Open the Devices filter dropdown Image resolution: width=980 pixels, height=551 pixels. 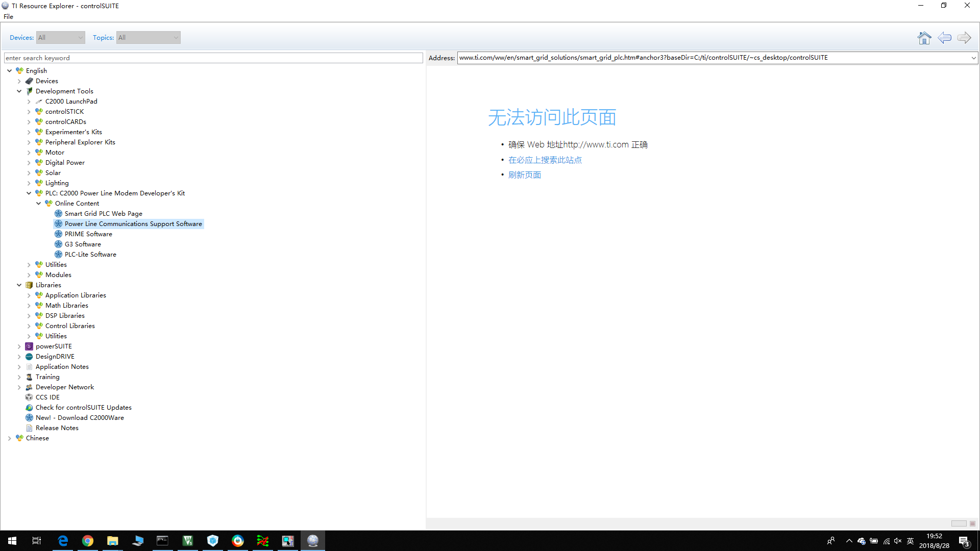tap(60, 38)
